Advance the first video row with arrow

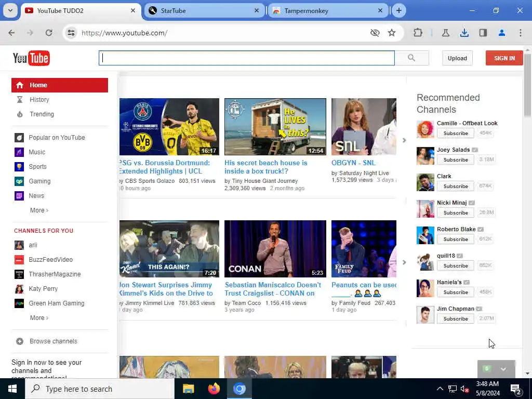[404, 140]
